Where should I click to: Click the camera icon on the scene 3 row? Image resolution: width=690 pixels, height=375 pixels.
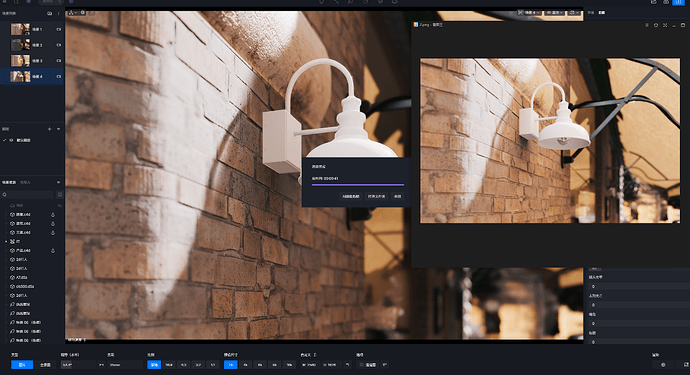click(x=59, y=61)
